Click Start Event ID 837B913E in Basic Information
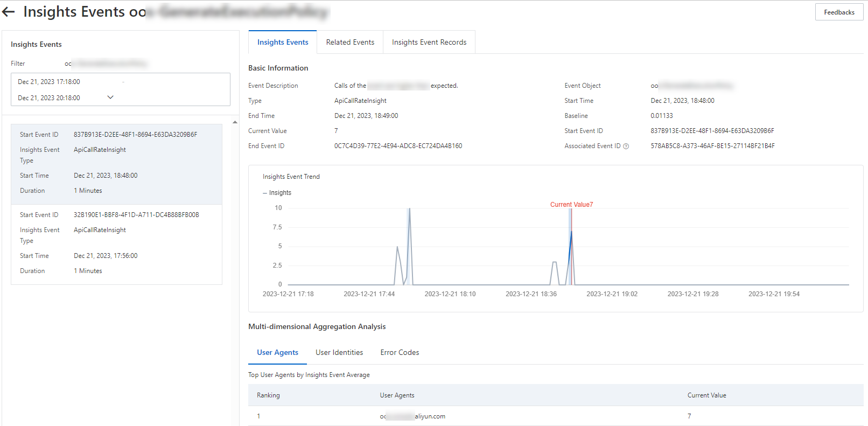Image resolution: width=868 pixels, height=426 pixels. pyautogui.click(x=712, y=131)
